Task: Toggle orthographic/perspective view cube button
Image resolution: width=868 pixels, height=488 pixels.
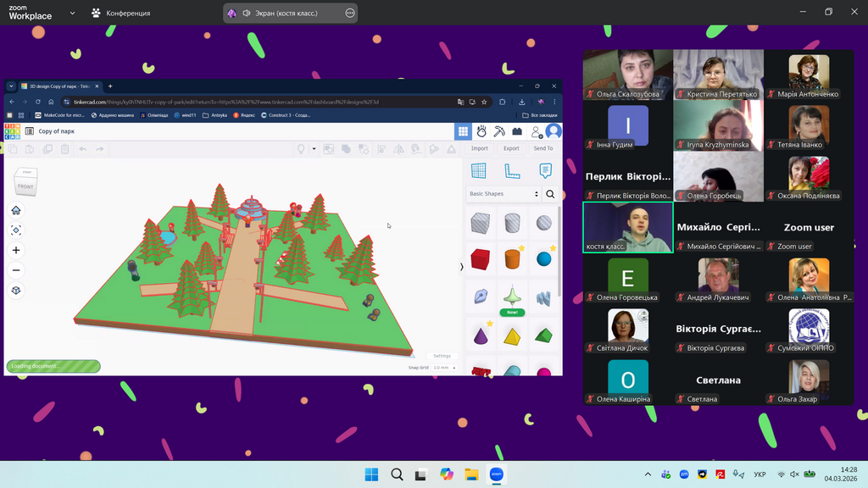Action: click(16, 291)
